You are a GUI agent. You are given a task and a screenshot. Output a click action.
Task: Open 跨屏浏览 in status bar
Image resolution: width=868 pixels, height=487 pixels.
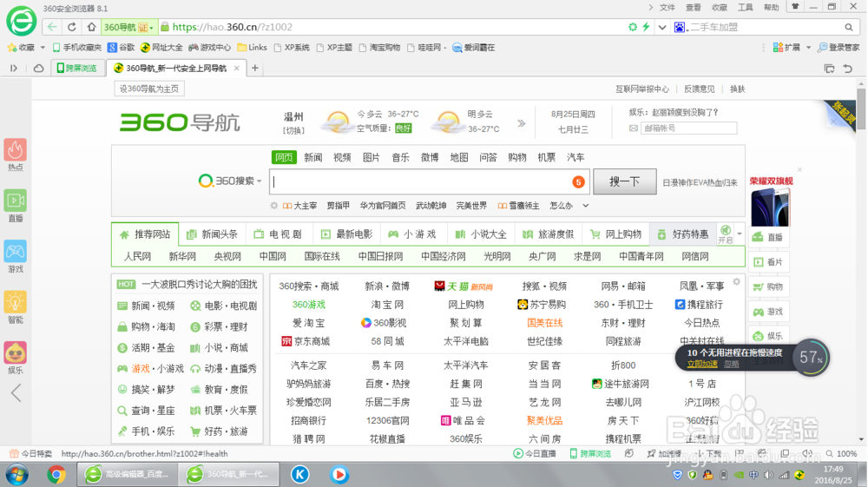(590, 453)
